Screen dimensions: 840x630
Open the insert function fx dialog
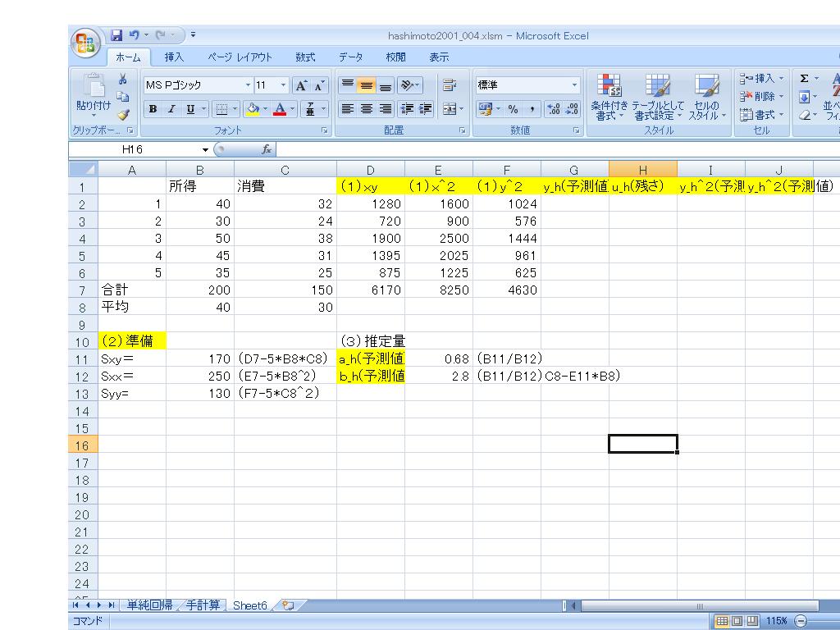(x=267, y=149)
